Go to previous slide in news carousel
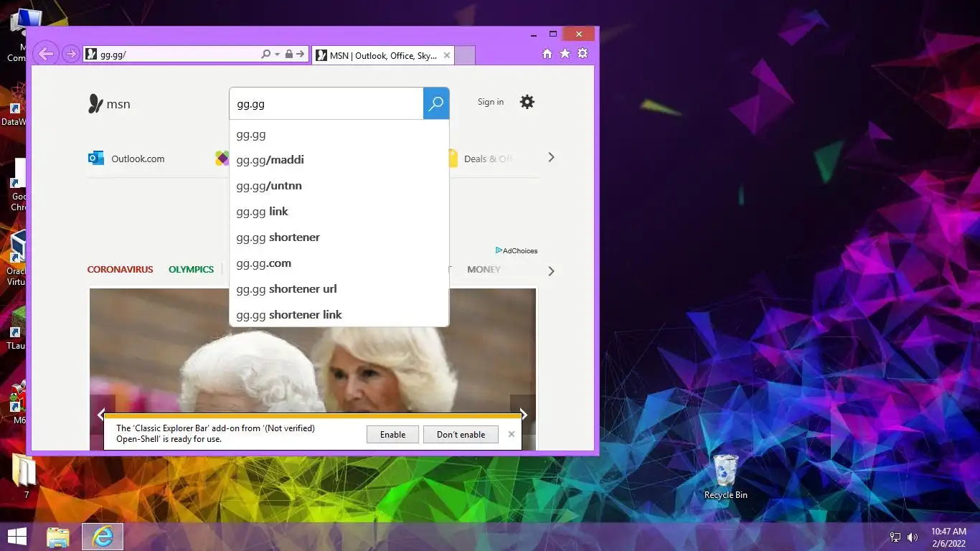 tap(102, 415)
